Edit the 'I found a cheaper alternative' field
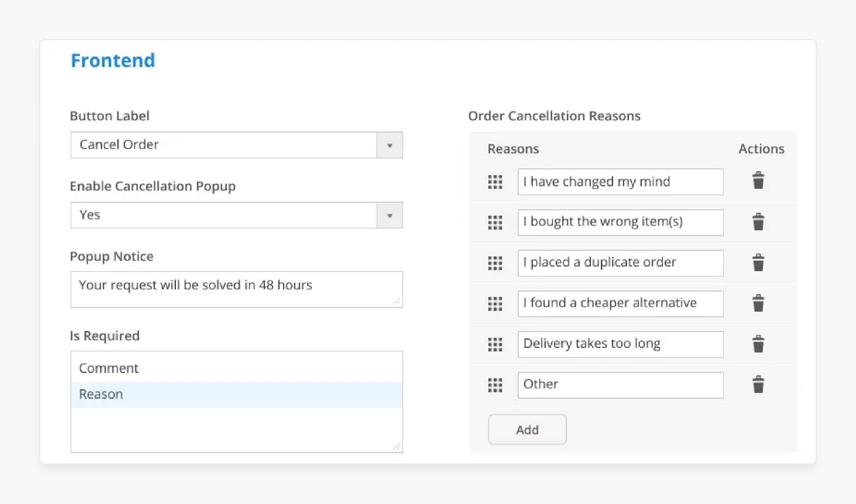The image size is (856, 504). point(621,304)
